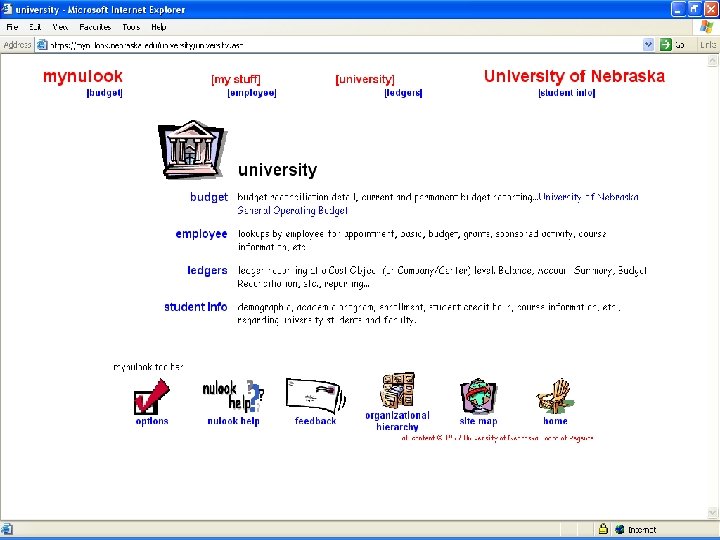Open the [university] header link
720x540 pixels.
point(365,79)
